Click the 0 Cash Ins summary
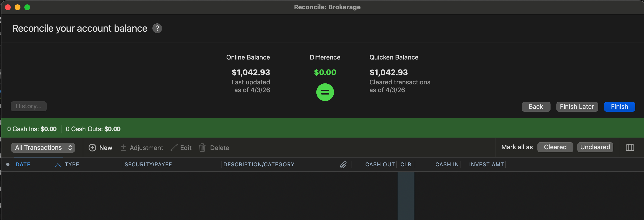 (32, 129)
